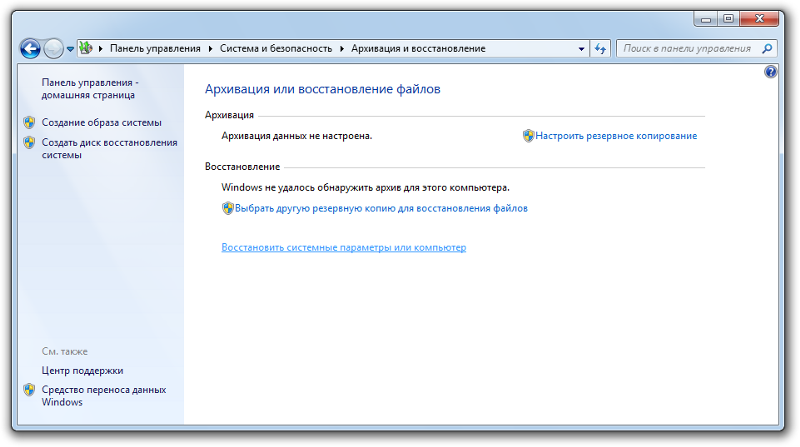This screenshot has width=800, height=447.
Task: Open the address bar history dropdown
Action: coord(581,49)
